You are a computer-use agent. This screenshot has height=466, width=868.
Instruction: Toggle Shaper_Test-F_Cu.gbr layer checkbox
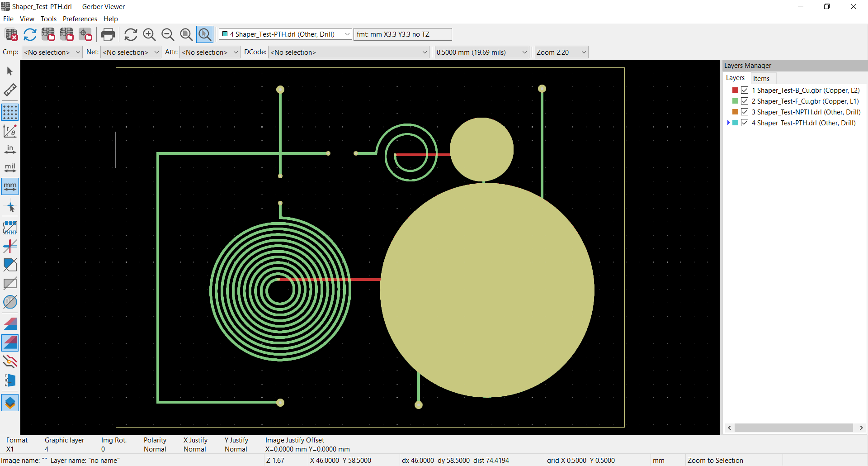[745, 101]
